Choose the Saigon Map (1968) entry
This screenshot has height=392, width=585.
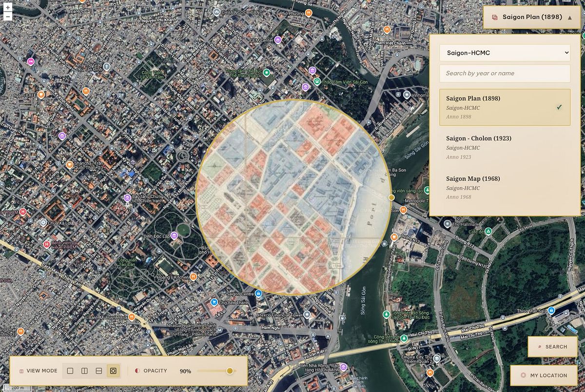tap(505, 187)
